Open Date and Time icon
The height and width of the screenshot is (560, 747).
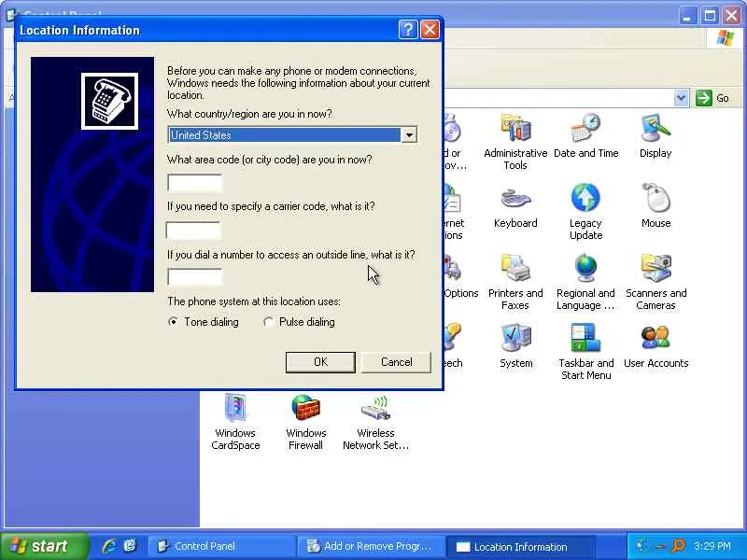pyautogui.click(x=586, y=135)
